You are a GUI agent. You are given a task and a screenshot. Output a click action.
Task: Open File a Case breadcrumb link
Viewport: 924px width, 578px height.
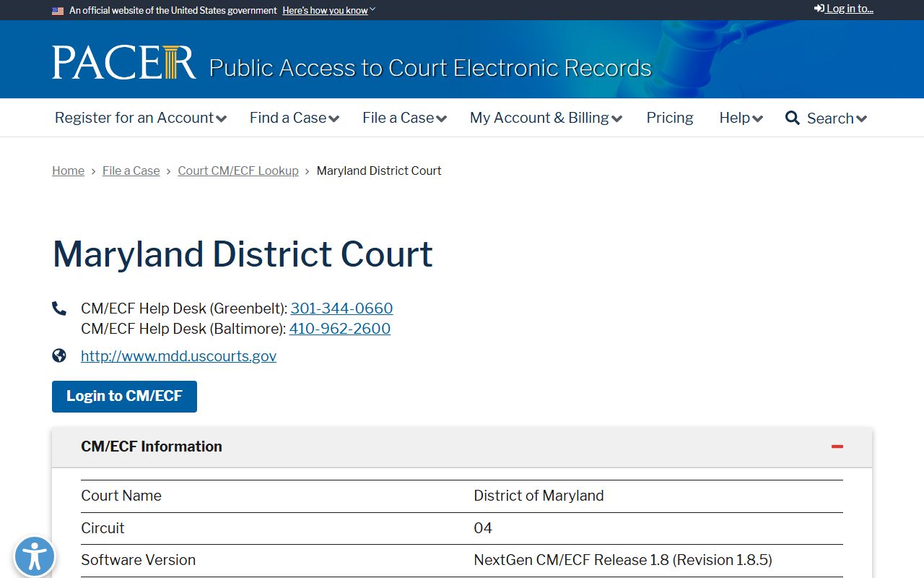click(131, 171)
